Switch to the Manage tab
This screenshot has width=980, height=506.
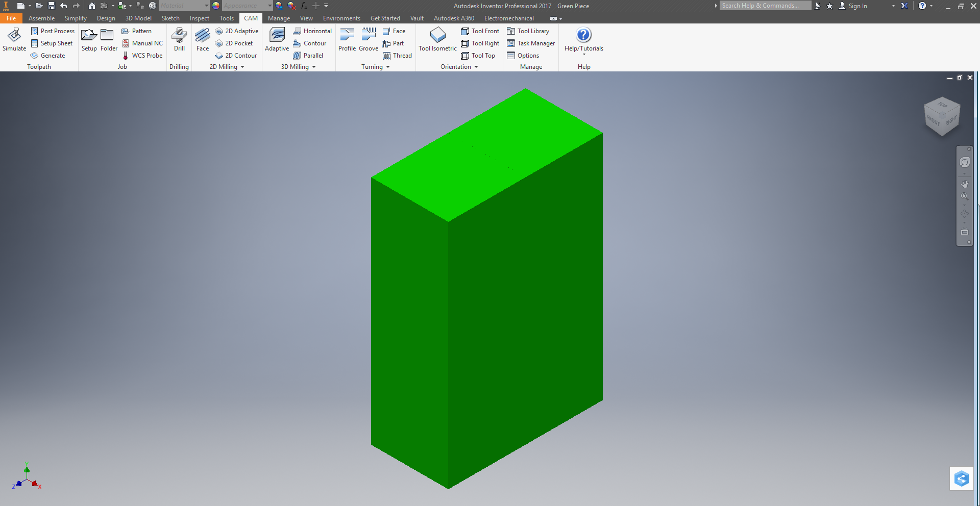point(279,18)
